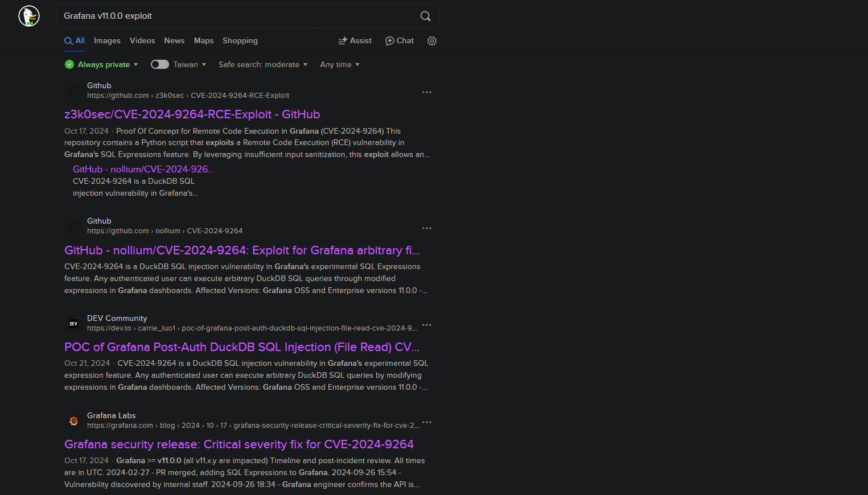Open sublink GitHub - nollium/CVE-2024-926...

[143, 169]
